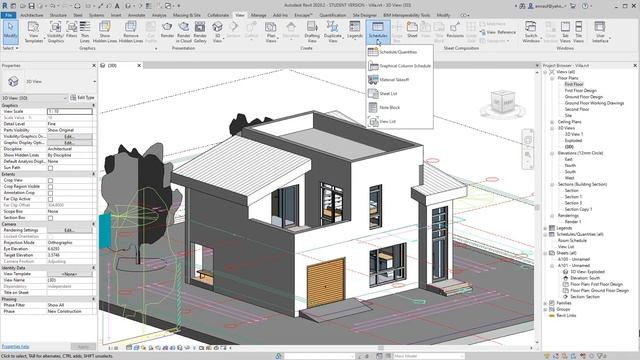Click the Drafting View tool

[312, 32]
